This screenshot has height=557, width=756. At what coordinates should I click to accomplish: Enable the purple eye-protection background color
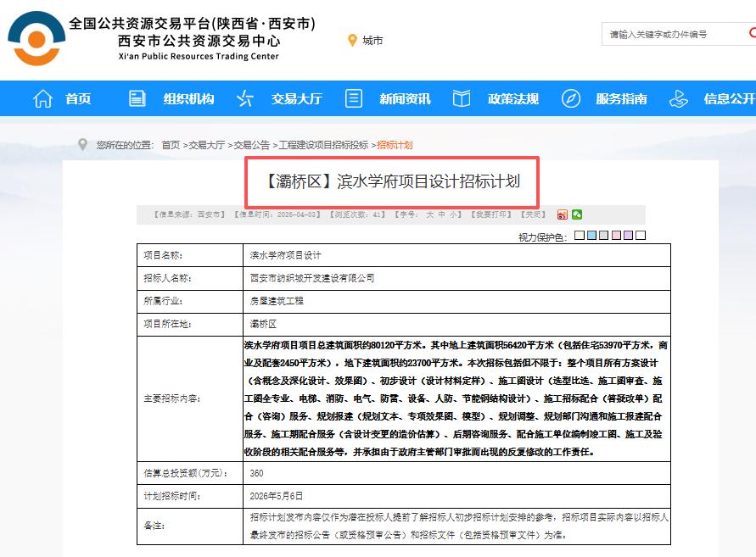click(627, 234)
